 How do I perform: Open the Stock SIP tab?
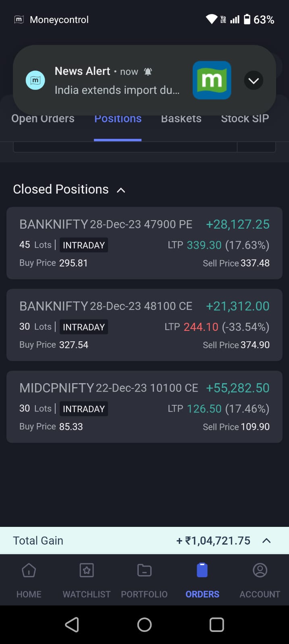[245, 119]
